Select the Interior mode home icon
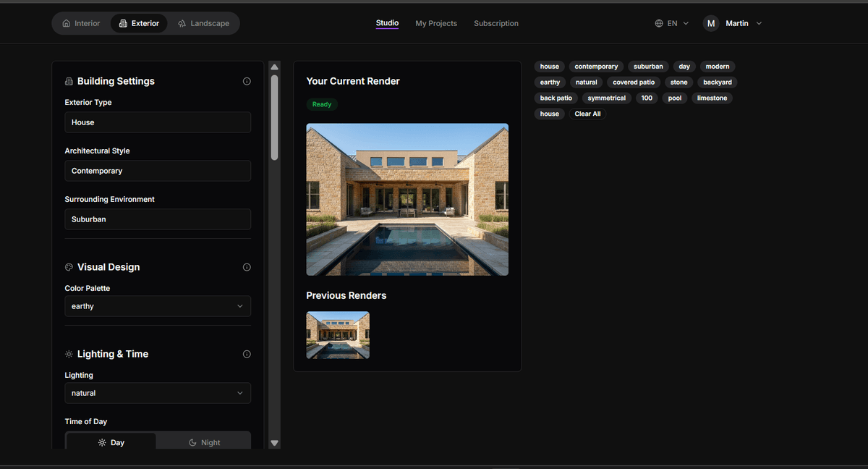This screenshot has height=469, width=868. tap(65, 22)
